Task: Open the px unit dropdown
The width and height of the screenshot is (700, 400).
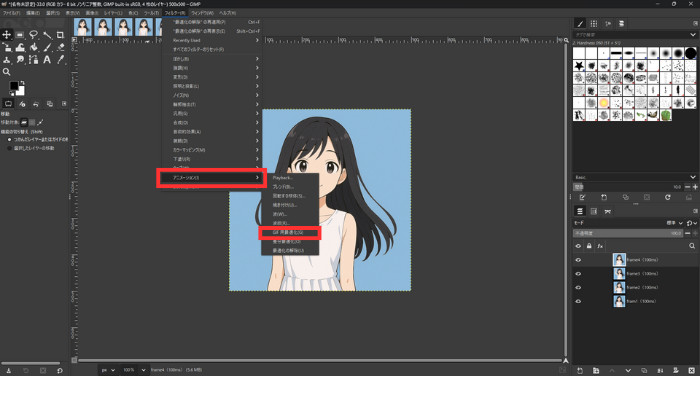Action: pos(108,370)
